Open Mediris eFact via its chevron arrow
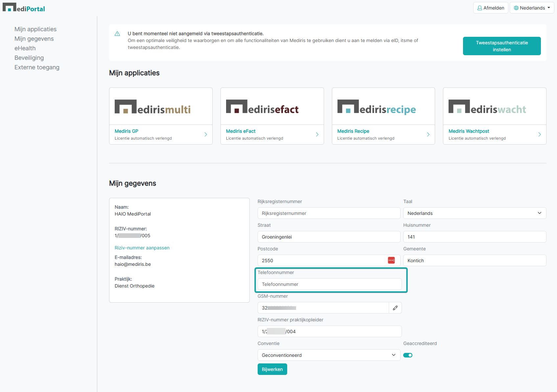Screen dimensions: 557x392 click(x=317, y=134)
